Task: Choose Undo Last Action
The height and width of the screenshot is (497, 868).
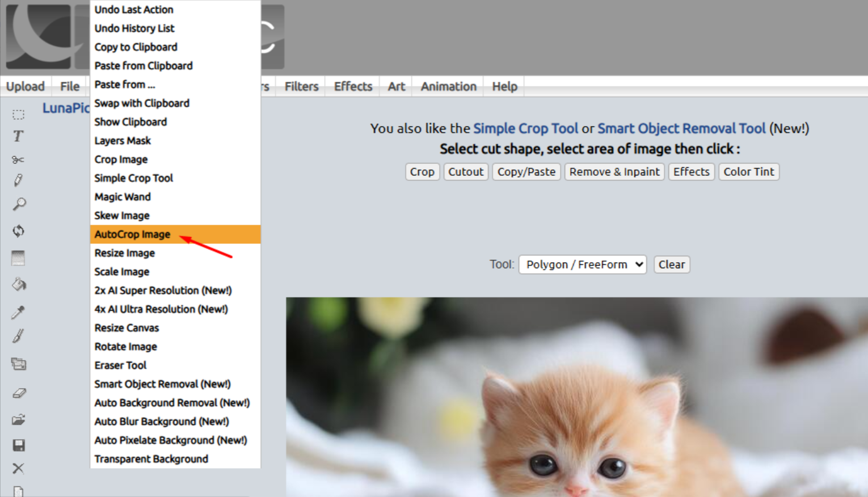Action: 175,10
